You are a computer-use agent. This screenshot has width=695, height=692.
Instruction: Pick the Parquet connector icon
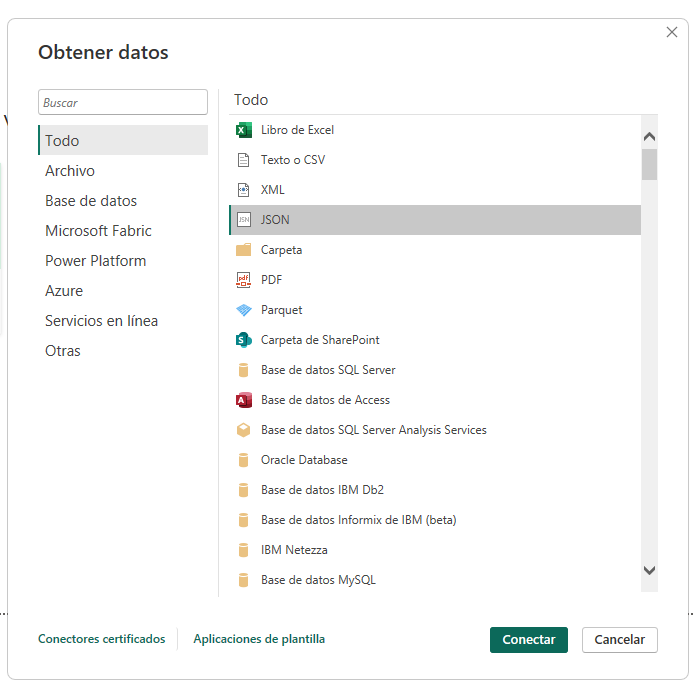click(x=243, y=310)
